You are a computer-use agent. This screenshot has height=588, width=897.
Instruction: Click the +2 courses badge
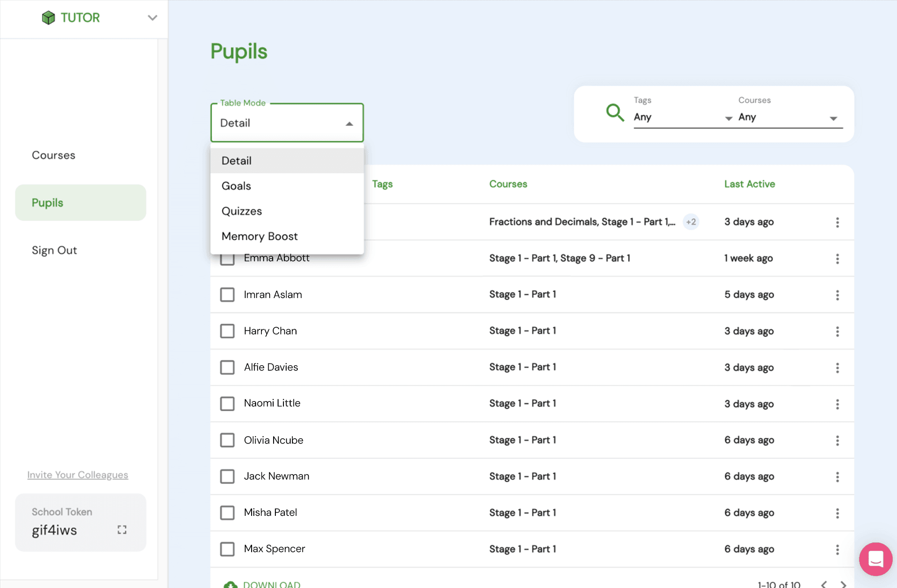click(691, 222)
